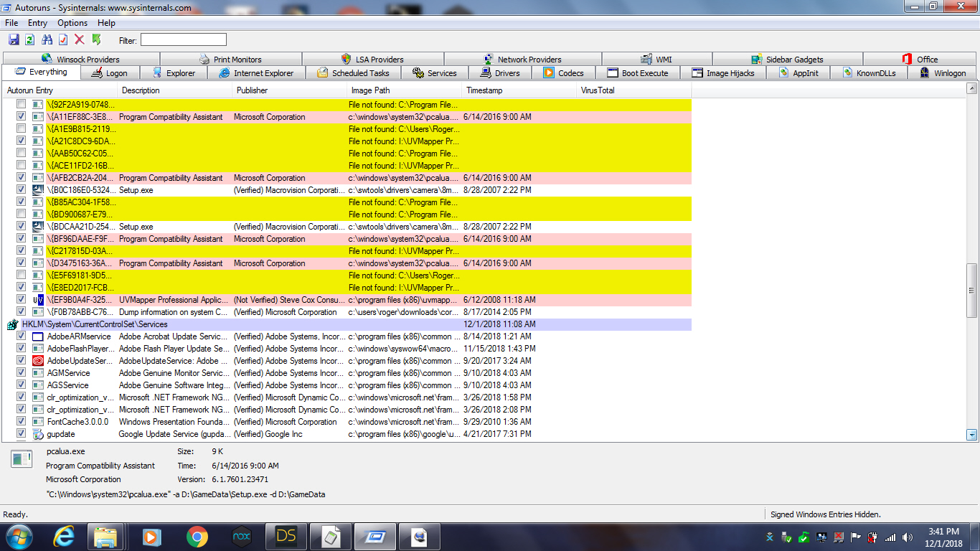980x551 pixels.
Task: Click the Setup.exe icon on the {B0C186E0-5324 row
Action: (x=38, y=190)
